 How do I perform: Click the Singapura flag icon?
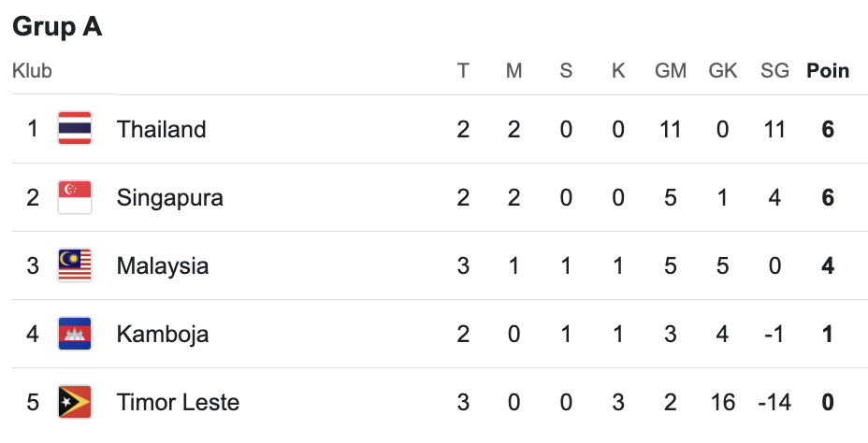[x=75, y=197]
